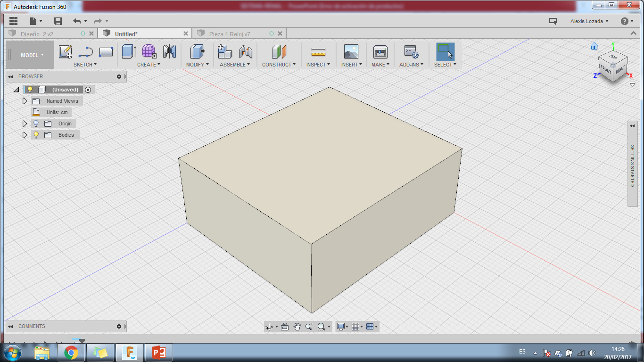Image resolution: width=644 pixels, height=362 pixels.
Task: Open the Help question mark menu
Action: pos(627,21)
